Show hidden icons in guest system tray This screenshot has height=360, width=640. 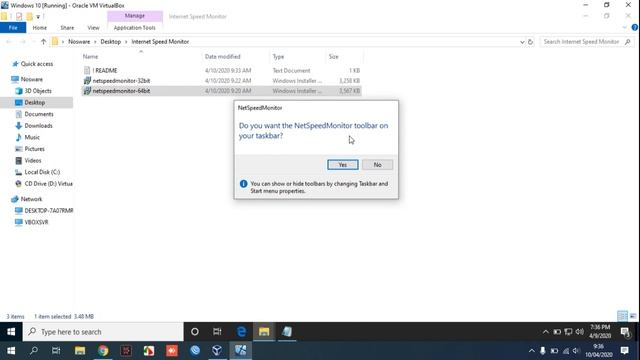(546, 332)
